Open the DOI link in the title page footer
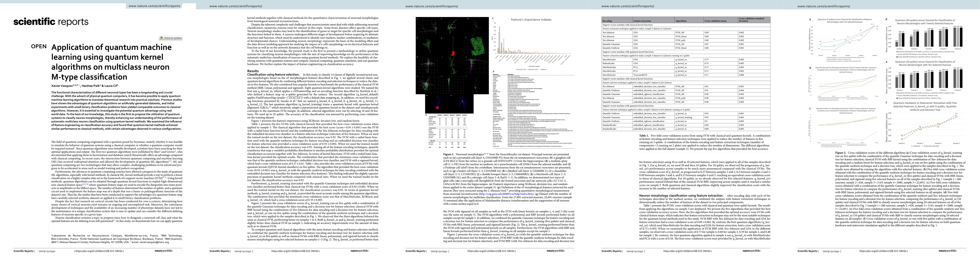The width and height of the screenshot is (980, 258). coord(100,251)
